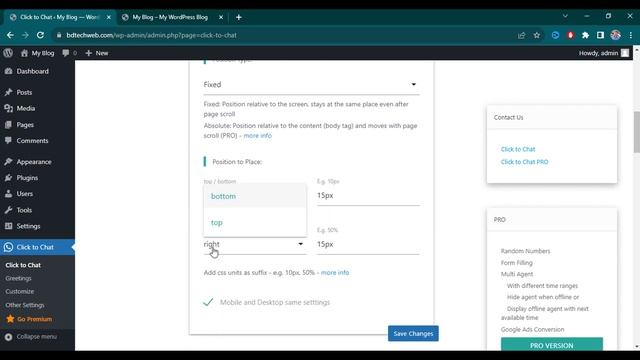This screenshot has width=640, height=360.
Task: Open My Blog home icon link
Action: (37, 53)
